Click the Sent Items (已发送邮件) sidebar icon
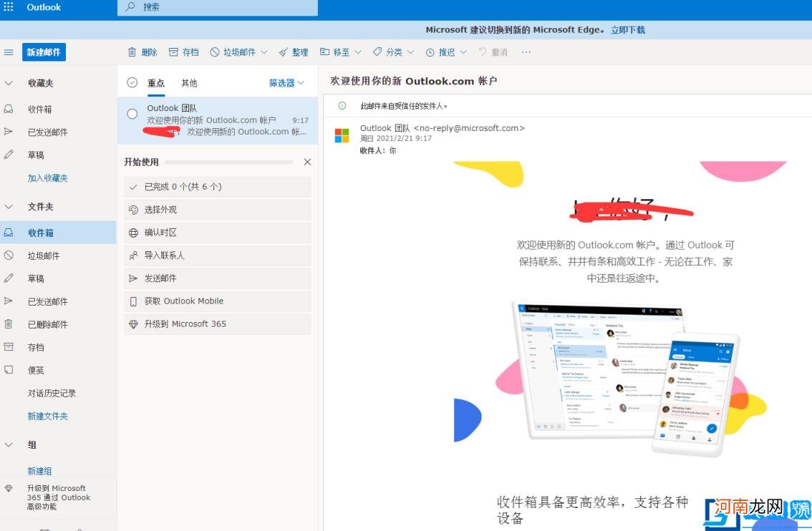This screenshot has height=531, width=812. (9, 132)
